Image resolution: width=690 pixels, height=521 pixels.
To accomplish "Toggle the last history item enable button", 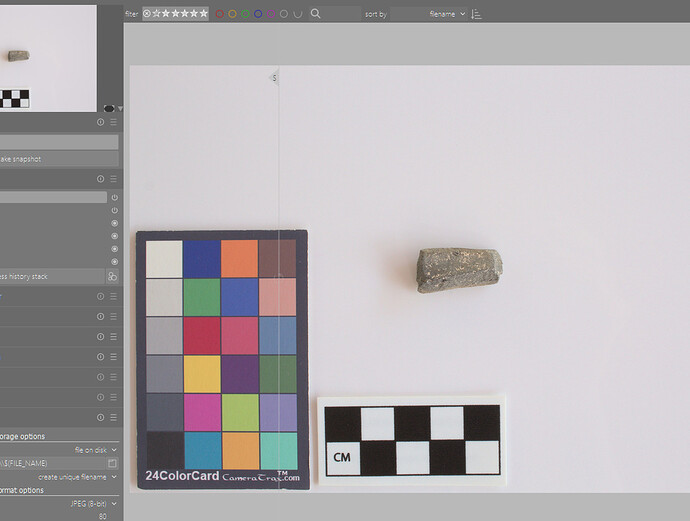I will click(114, 261).
